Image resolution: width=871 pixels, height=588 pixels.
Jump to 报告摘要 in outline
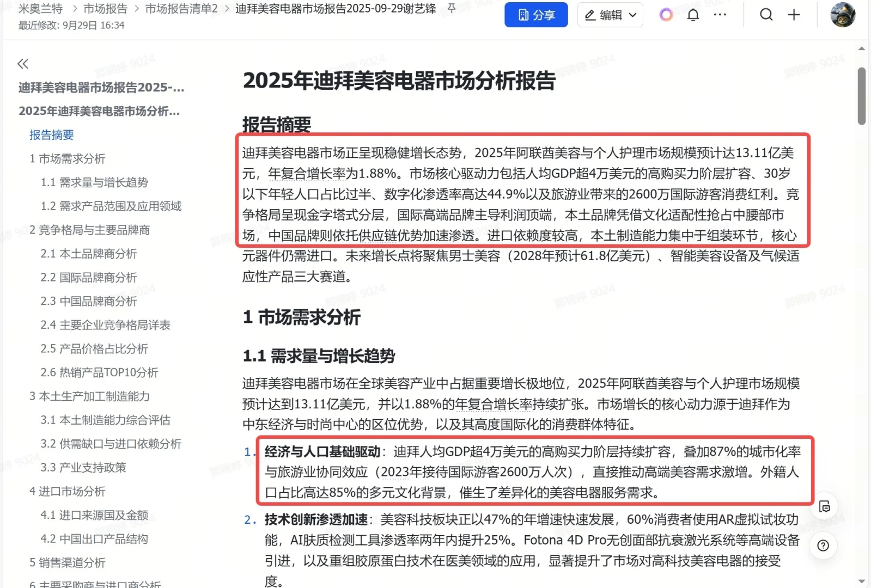52,135
